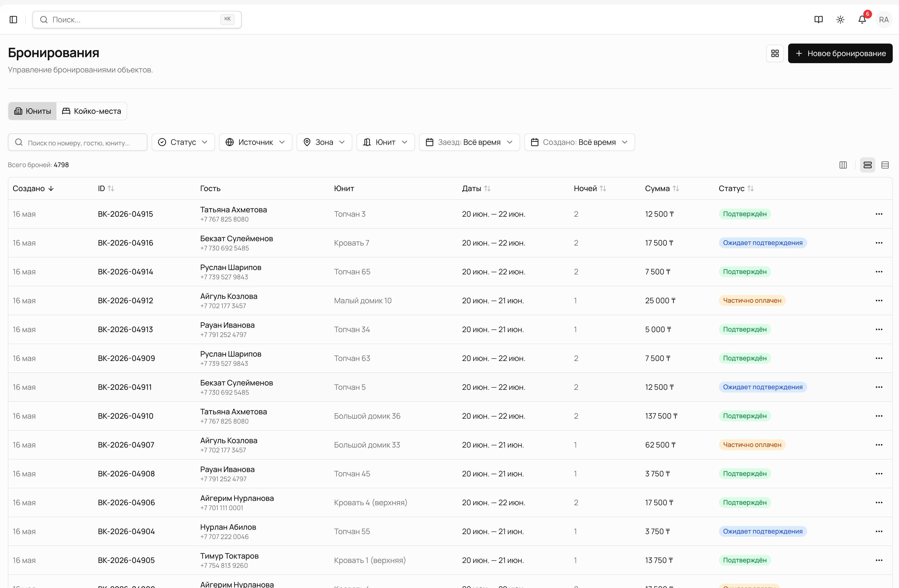Click unit Топчан 34

click(x=352, y=329)
